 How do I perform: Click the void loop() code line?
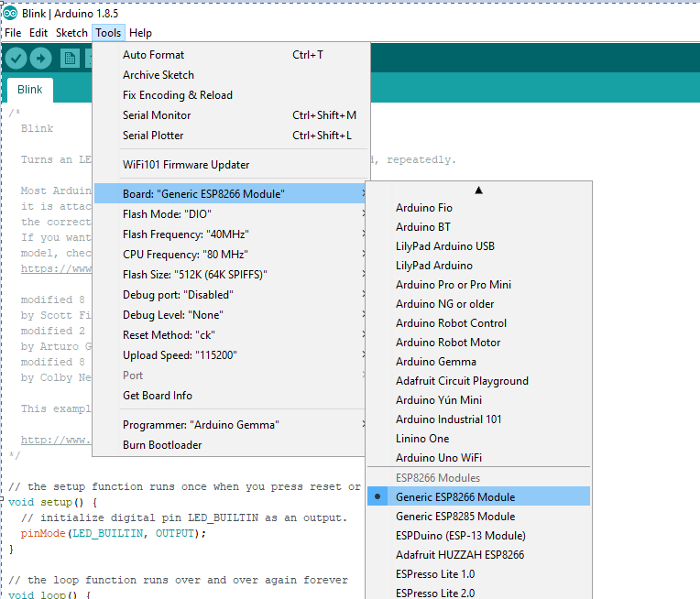pyautogui.click(x=49, y=595)
